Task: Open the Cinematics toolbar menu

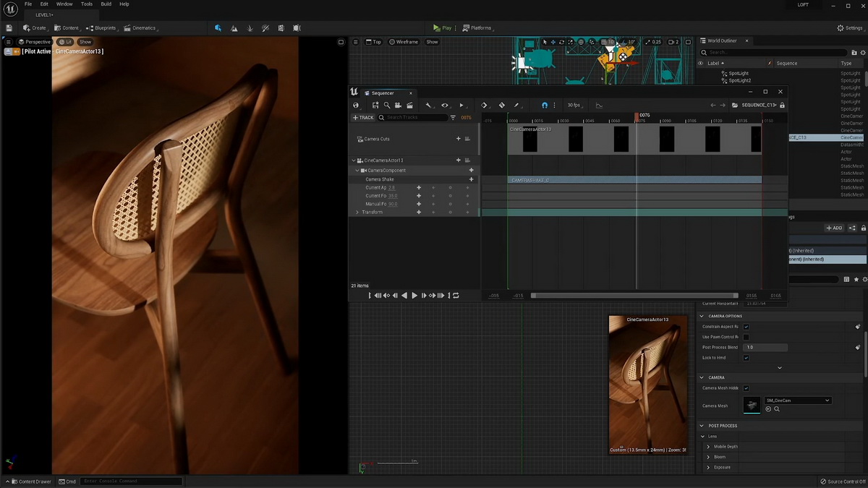Action: pos(141,28)
